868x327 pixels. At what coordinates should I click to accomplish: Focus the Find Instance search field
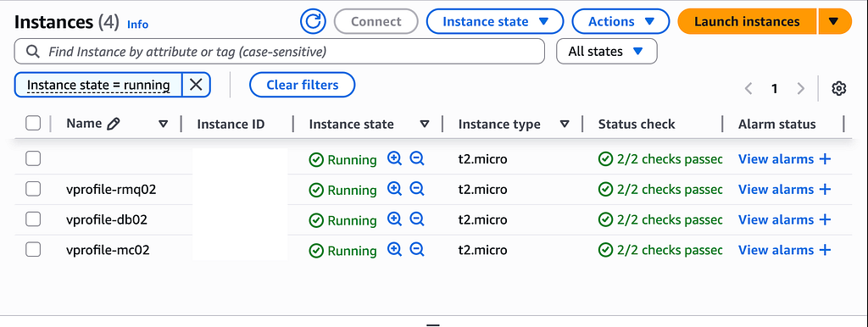(x=280, y=52)
